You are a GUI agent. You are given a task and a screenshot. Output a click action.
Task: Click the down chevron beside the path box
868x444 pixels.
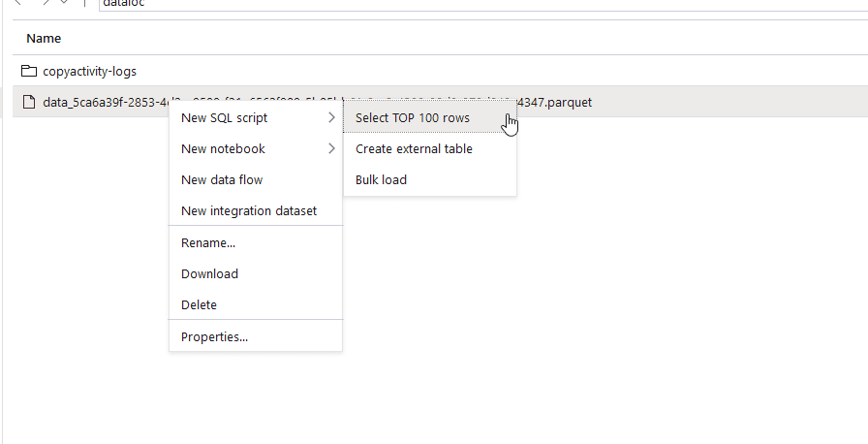(x=65, y=3)
